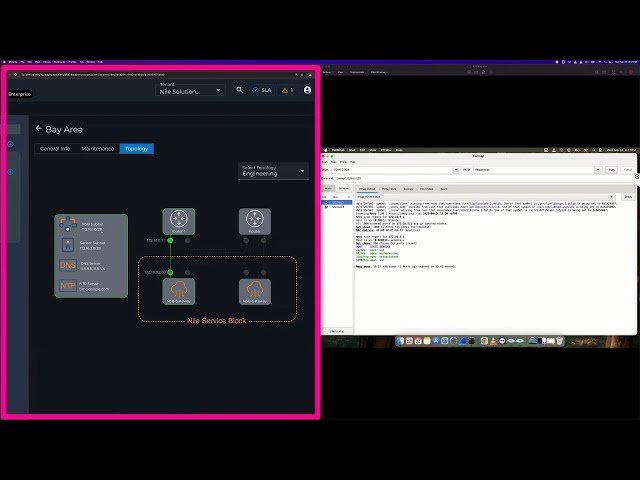This screenshot has height=480, width=640.
Task: Select the highlighted Topology tab in Nile portal
Action: pos(137,149)
